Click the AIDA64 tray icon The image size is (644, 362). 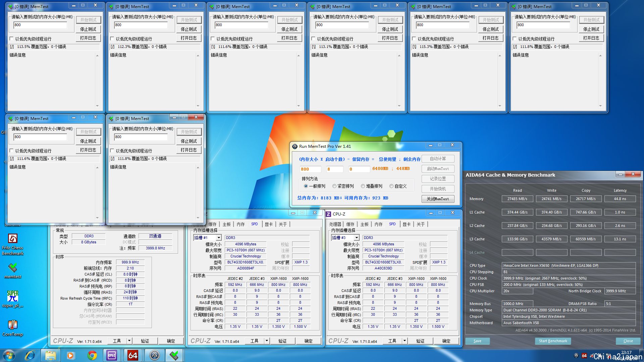click(x=584, y=356)
